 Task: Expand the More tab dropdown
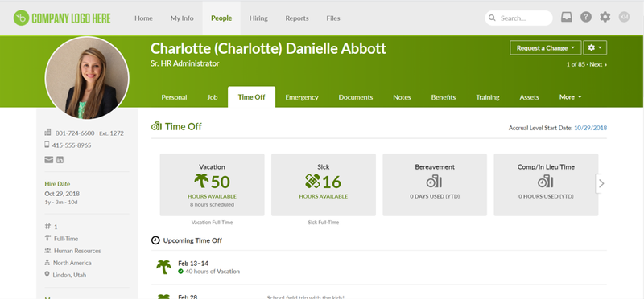point(571,97)
